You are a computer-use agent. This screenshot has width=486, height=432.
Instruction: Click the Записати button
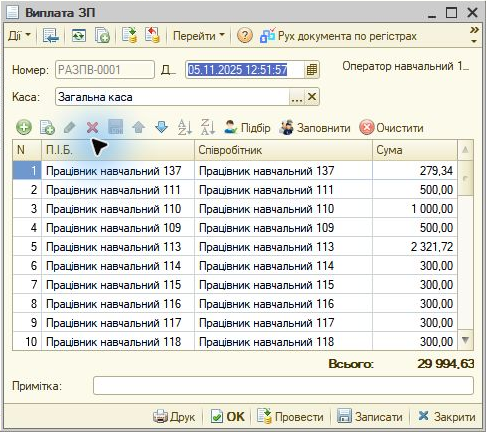[x=370, y=417]
